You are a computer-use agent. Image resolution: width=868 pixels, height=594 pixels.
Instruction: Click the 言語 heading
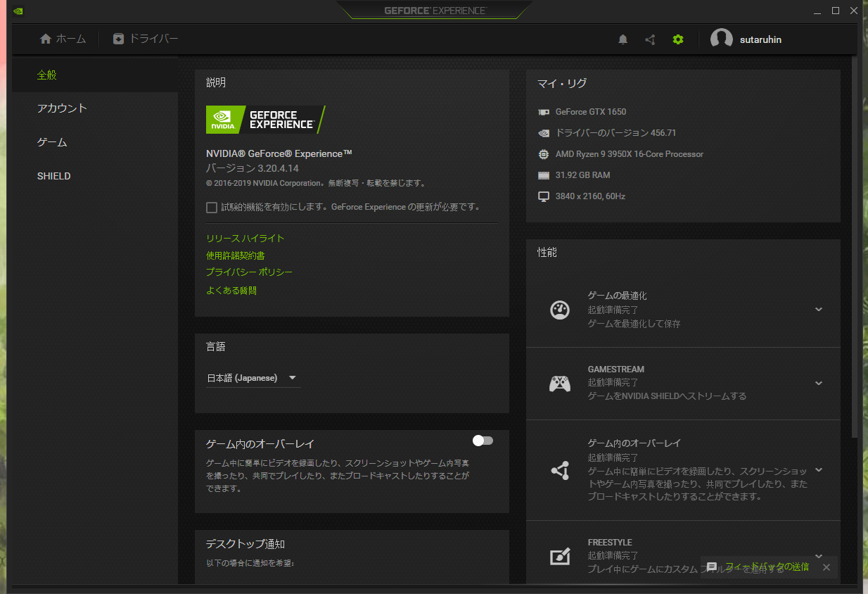[x=216, y=346]
